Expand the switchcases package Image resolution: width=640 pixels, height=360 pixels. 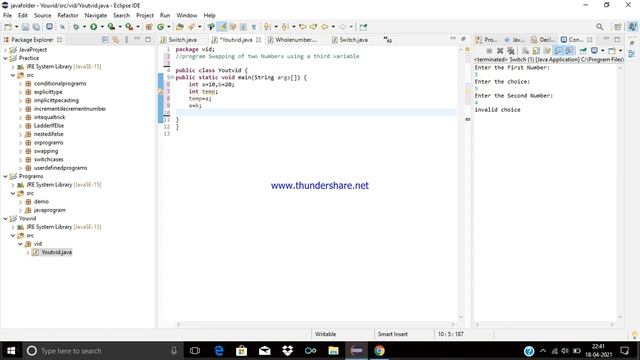(20, 160)
